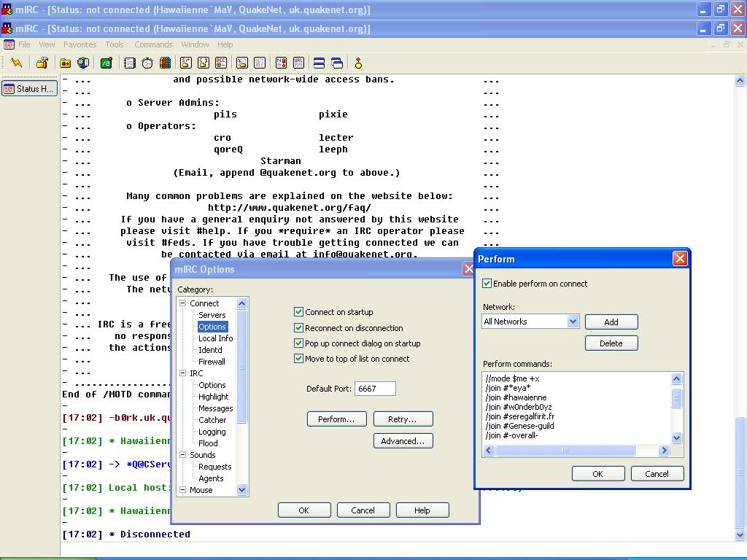Image resolution: width=747 pixels, height=560 pixels.
Task: Open the DCC Options toolbar icon
Action: coord(221,63)
